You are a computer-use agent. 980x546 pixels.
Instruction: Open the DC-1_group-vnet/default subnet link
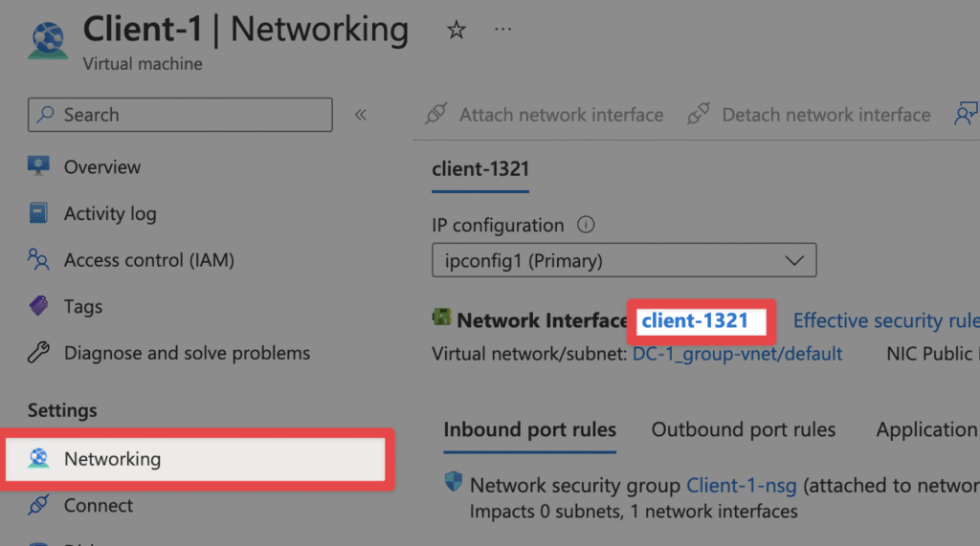tap(737, 354)
